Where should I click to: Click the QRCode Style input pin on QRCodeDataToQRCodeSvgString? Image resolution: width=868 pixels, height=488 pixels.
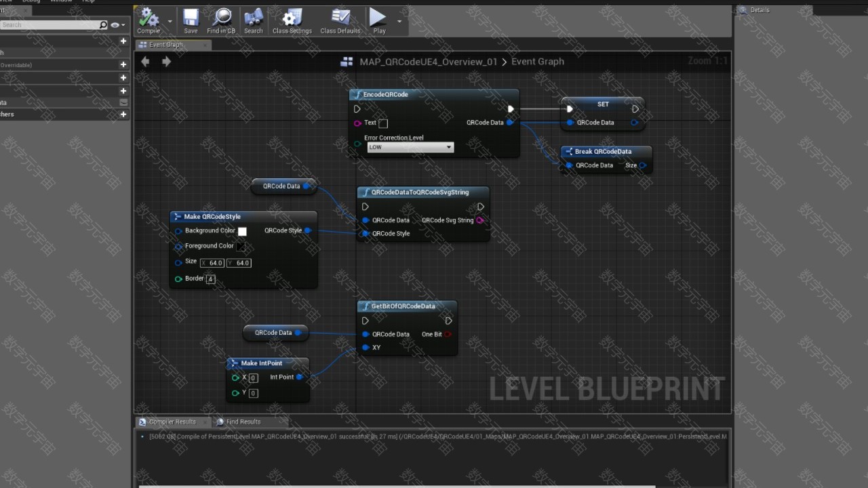(366, 234)
